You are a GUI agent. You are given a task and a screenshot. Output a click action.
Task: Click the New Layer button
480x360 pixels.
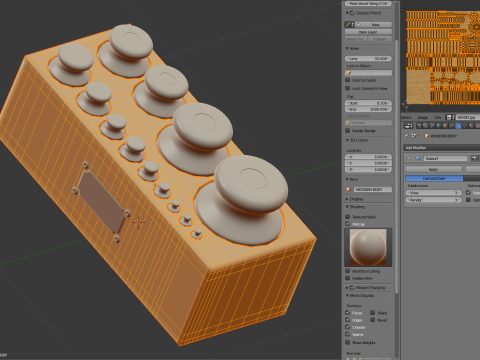(x=368, y=32)
